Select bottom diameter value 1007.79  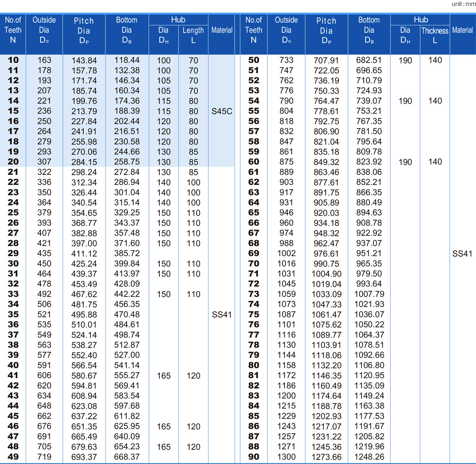(369, 294)
